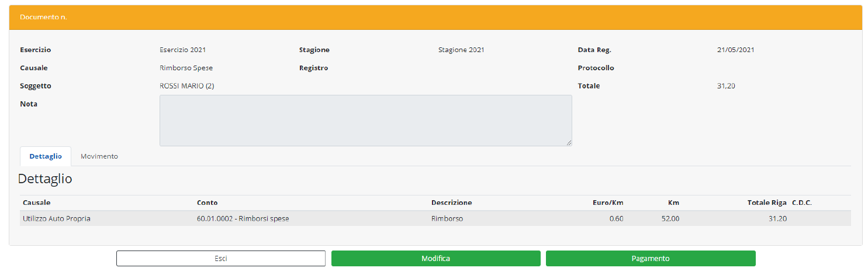Screen dimensions: 868x271
Task: Switch to the Movimento tab
Action: [x=99, y=156]
